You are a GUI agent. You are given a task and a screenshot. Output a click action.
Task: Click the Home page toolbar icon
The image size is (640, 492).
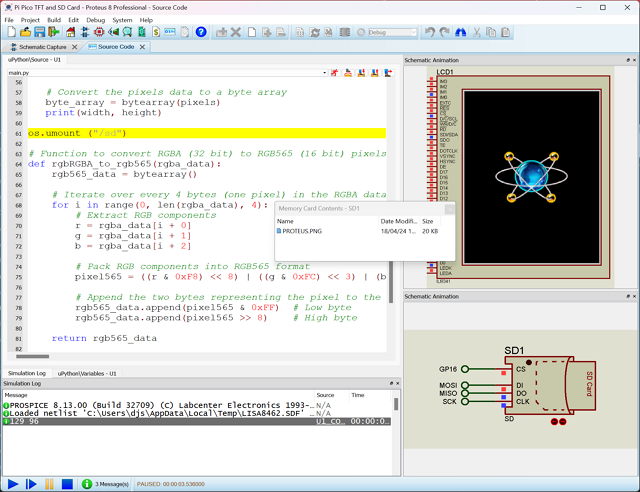[x=69, y=32]
